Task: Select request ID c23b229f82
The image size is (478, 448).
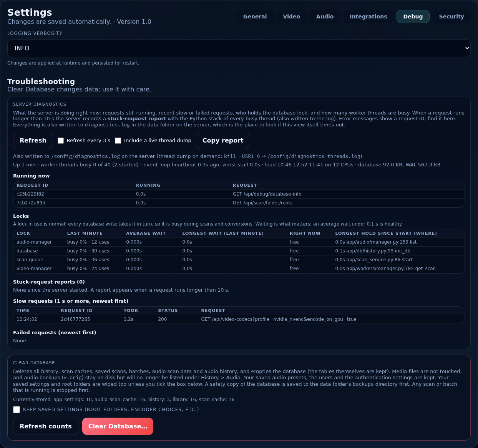Action: 30,194
